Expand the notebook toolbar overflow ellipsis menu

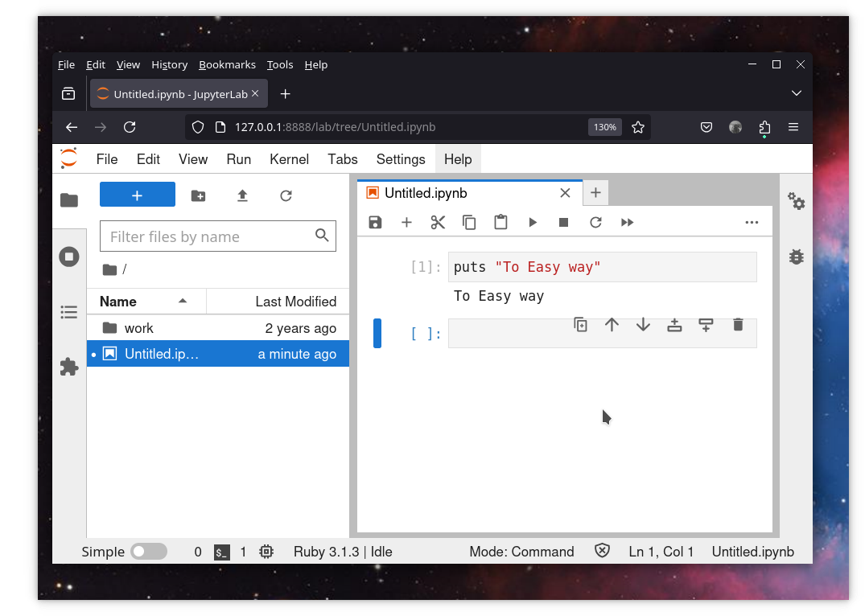752,223
